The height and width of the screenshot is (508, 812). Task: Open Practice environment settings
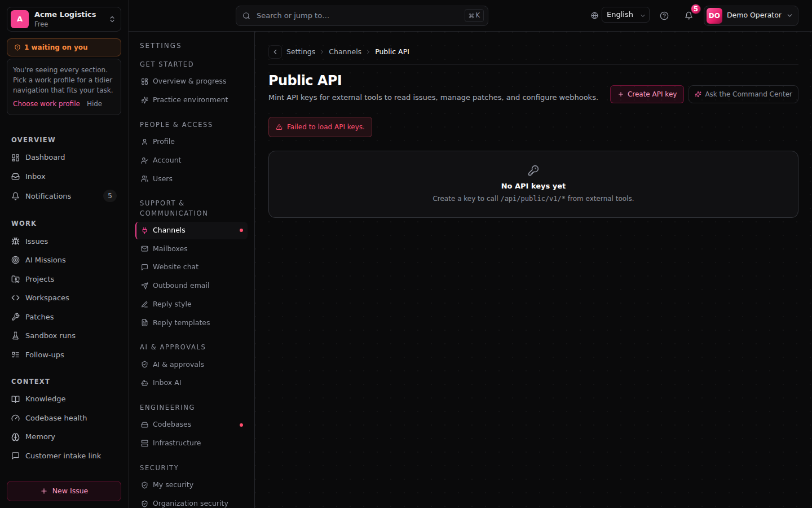click(192, 100)
